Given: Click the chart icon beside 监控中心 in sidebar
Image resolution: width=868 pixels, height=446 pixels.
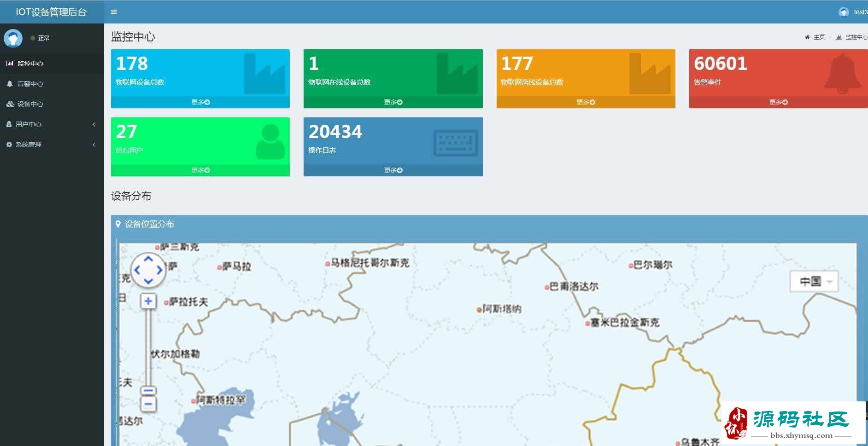Looking at the screenshot, I should (x=10, y=64).
